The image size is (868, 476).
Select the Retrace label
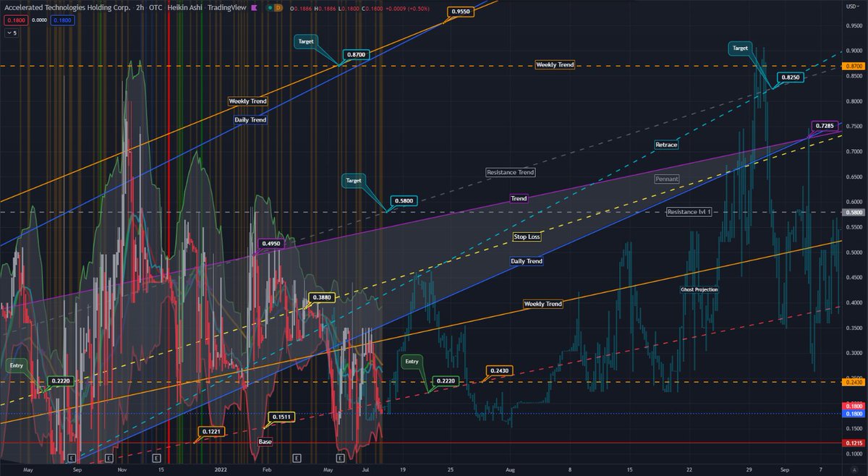click(x=666, y=145)
